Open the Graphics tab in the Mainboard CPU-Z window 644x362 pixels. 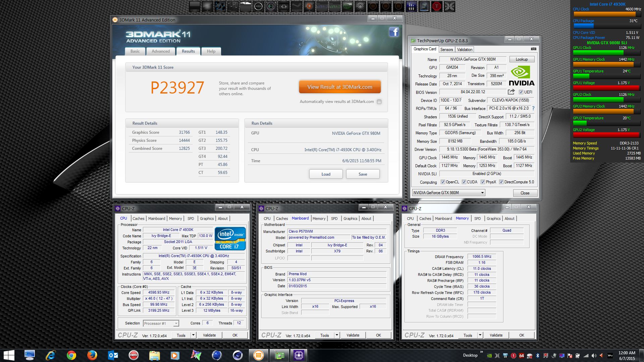350,219
